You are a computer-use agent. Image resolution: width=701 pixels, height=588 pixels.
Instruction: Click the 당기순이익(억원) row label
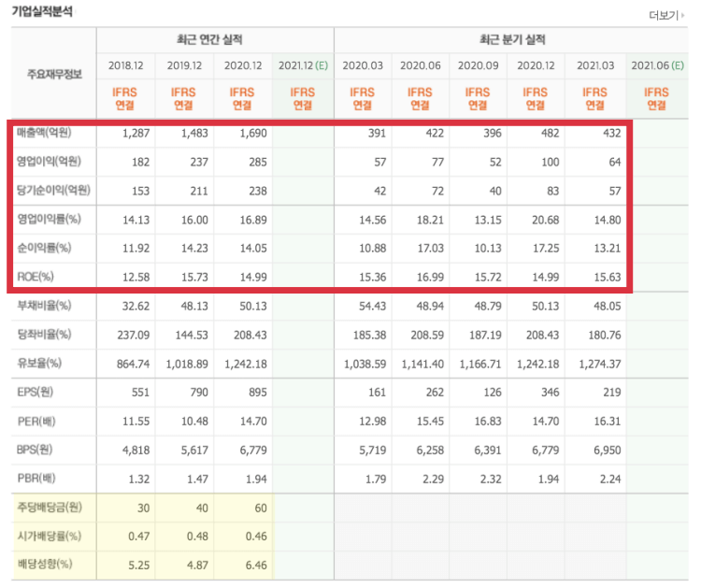[53, 190]
